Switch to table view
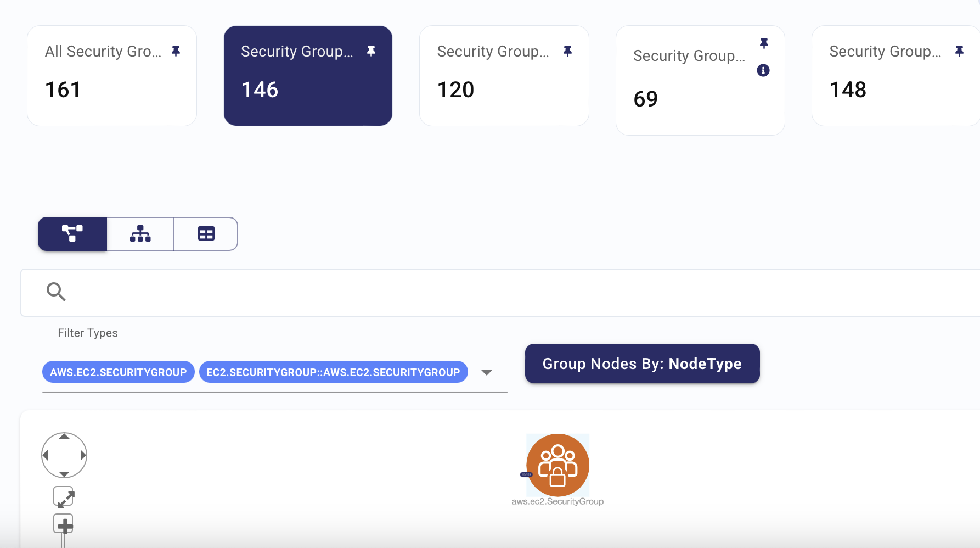 click(x=206, y=234)
